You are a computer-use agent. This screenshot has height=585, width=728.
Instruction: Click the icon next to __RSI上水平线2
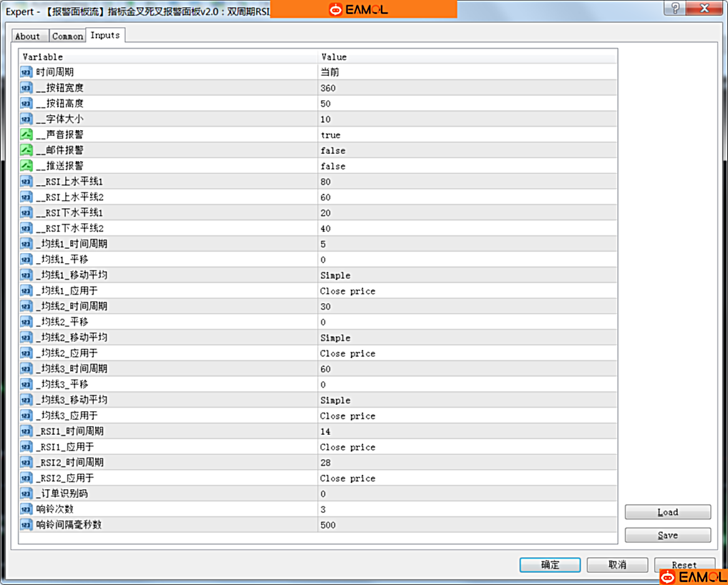click(x=26, y=197)
